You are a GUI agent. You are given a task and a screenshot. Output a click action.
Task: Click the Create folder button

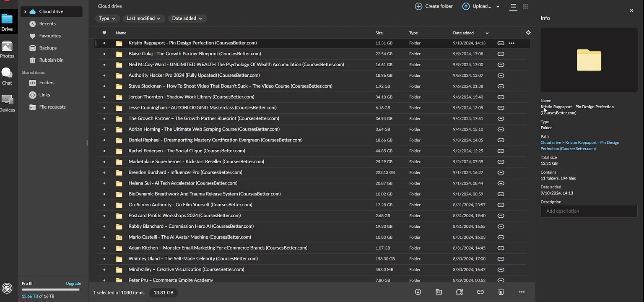434,6
